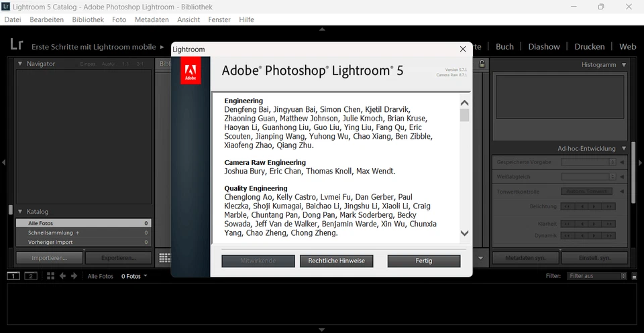Click the Lr logo in the identity plate
644x333 pixels.
(x=16, y=44)
